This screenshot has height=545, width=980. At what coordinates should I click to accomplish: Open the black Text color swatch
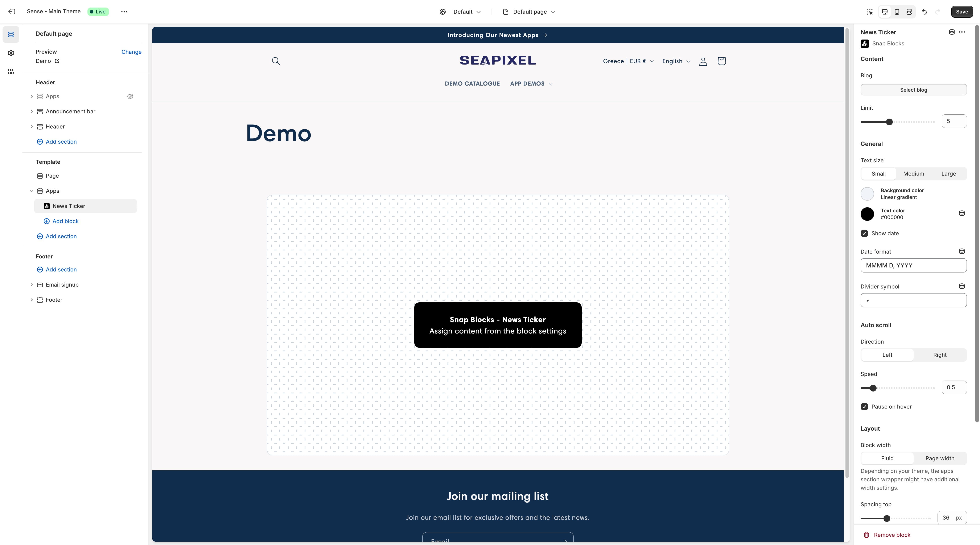coord(867,214)
